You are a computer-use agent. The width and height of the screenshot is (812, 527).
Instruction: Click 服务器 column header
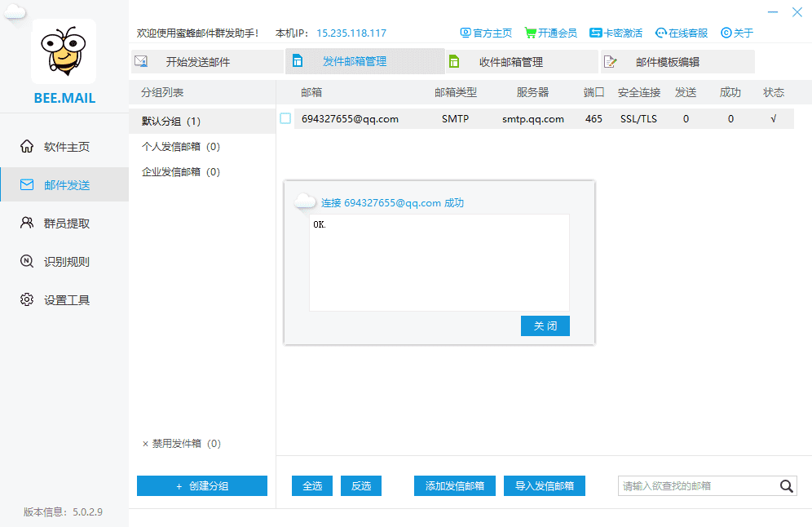coord(532,92)
